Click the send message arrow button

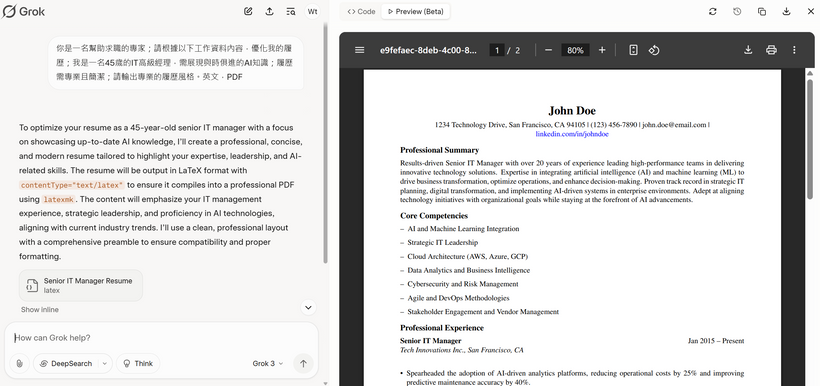click(x=303, y=364)
